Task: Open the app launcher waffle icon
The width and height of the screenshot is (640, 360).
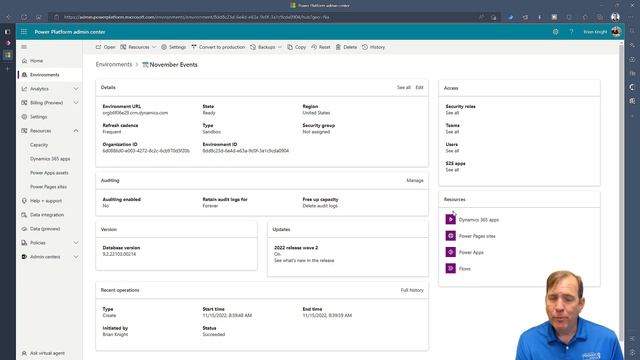Action: (x=24, y=32)
